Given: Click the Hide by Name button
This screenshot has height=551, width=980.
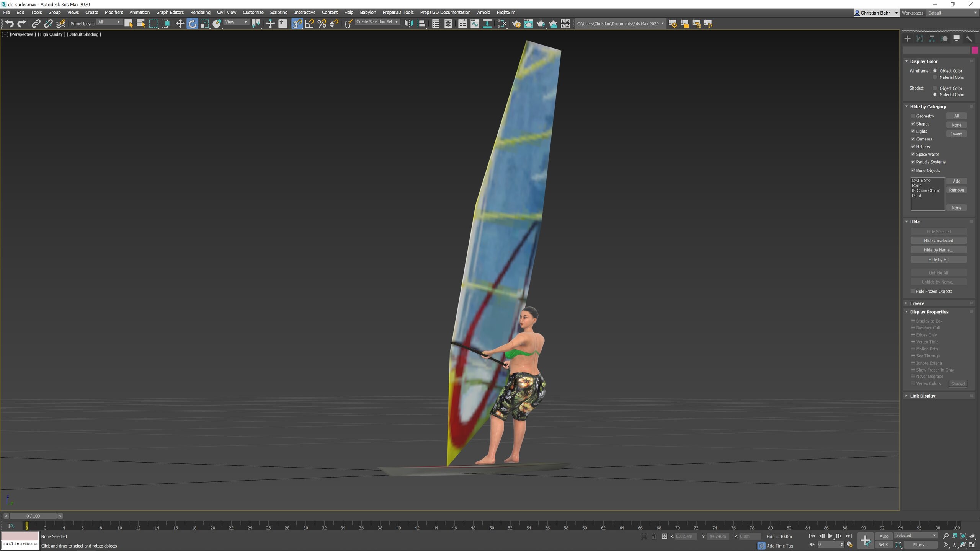Looking at the screenshot, I should [938, 250].
